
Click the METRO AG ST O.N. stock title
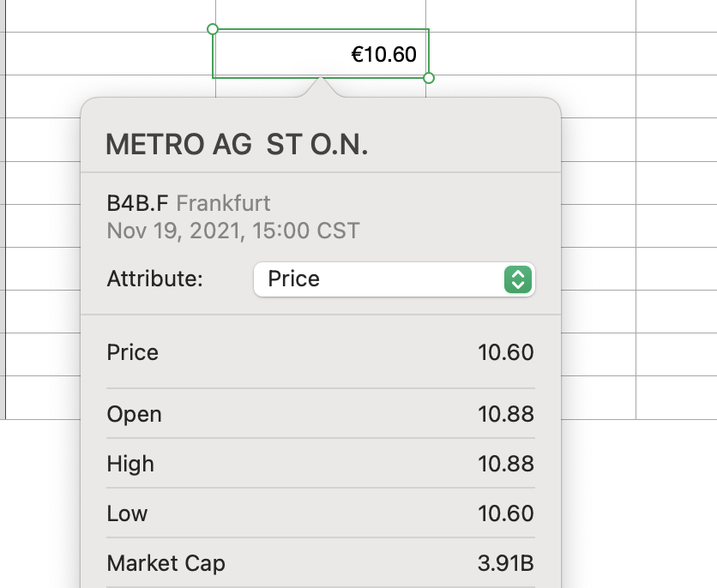[x=237, y=145]
